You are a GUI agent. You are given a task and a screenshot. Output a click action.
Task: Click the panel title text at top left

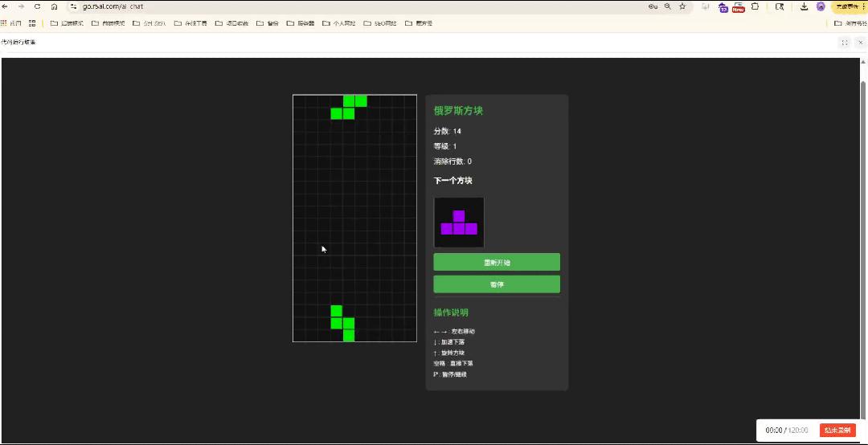click(18, 43)
